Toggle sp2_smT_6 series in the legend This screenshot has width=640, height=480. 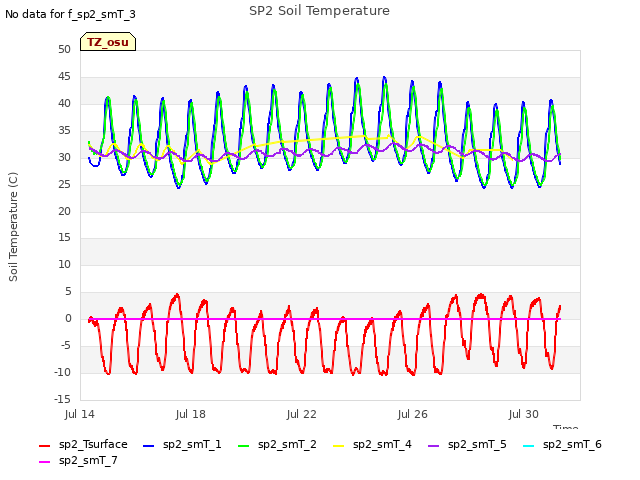pyautogui.click(x=562, y=444)
